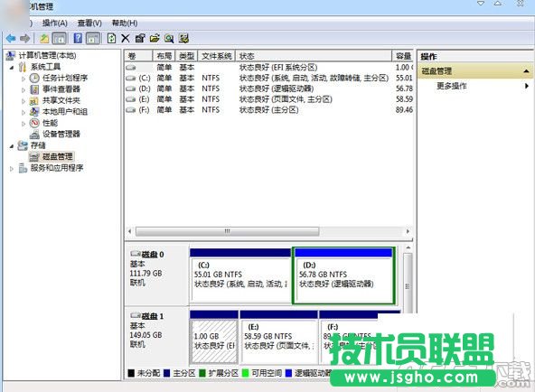Viewport: 535px width, 392px height.
Task: Select 磁盘管理 in the tree
Action: click(57, 156)
